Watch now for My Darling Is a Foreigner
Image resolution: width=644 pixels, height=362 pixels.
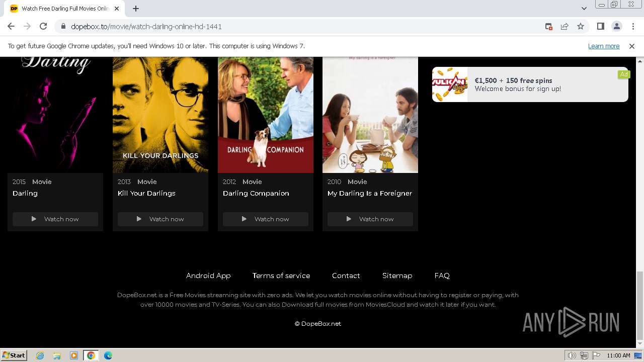coord(370,219)
